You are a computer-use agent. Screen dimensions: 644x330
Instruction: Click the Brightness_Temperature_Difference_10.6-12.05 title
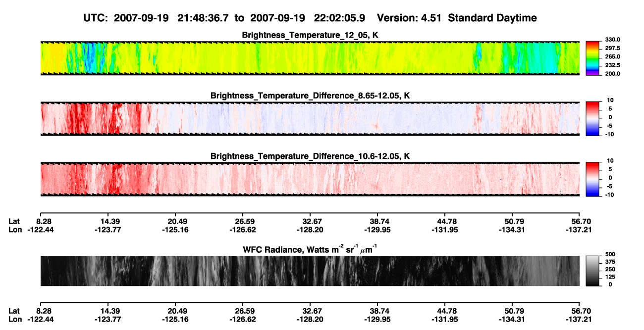pos(310,156)
